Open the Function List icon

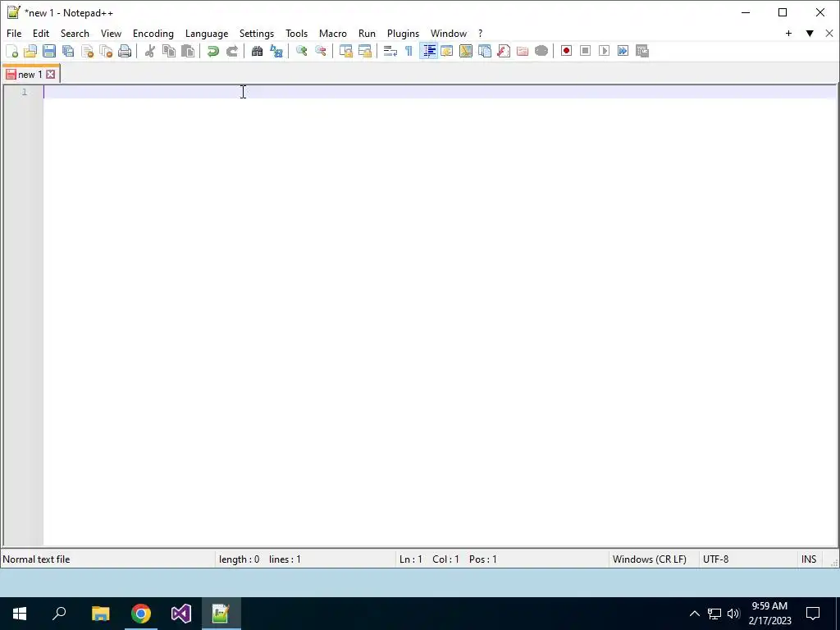coord(504,51)
